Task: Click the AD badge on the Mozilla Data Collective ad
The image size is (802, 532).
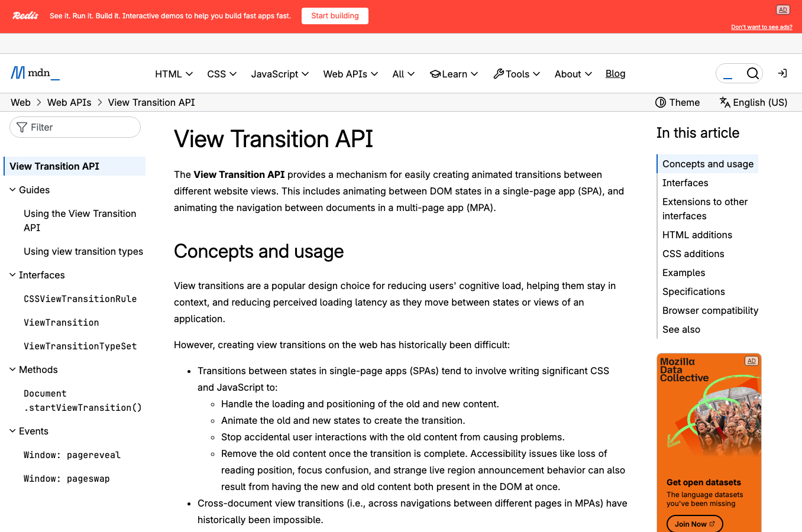Action: click(752, 361)
